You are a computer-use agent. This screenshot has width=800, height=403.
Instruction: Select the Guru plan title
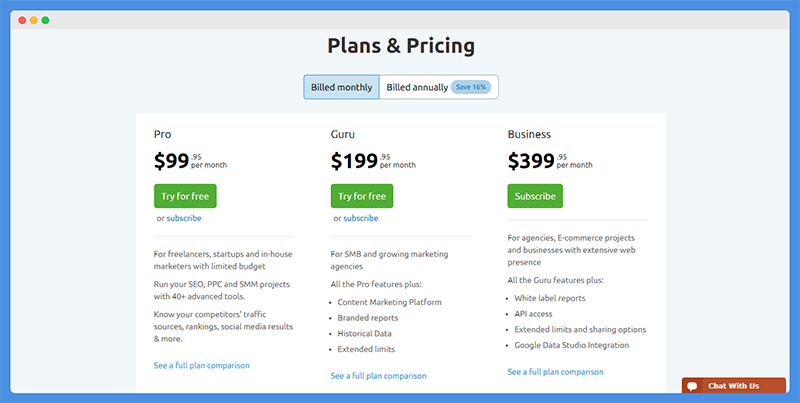342,134
